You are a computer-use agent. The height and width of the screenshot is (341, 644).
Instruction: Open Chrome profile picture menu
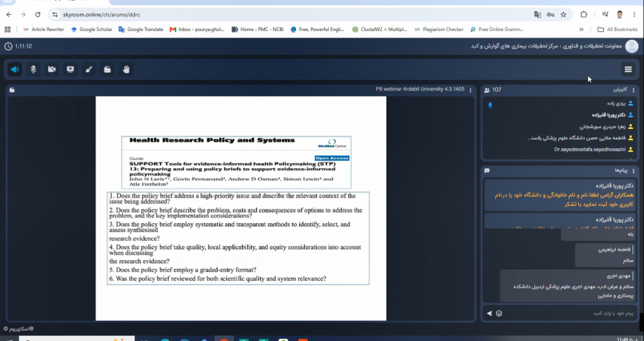pos(620,15)
